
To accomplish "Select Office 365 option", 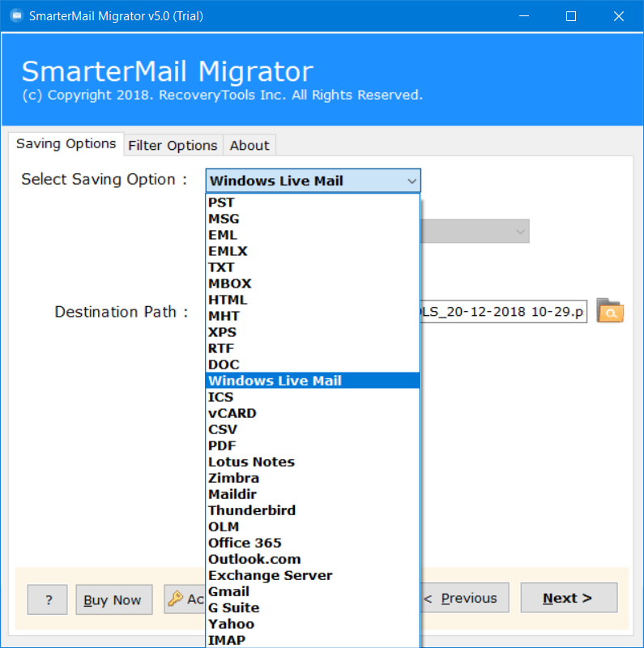I will [x=313, y=543].
